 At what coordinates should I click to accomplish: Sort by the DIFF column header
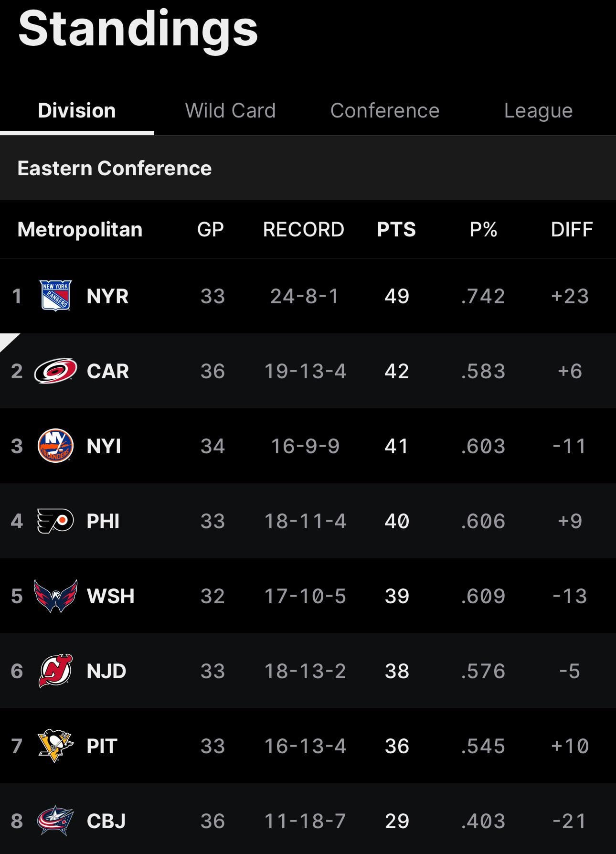click(x=572, y=230)
